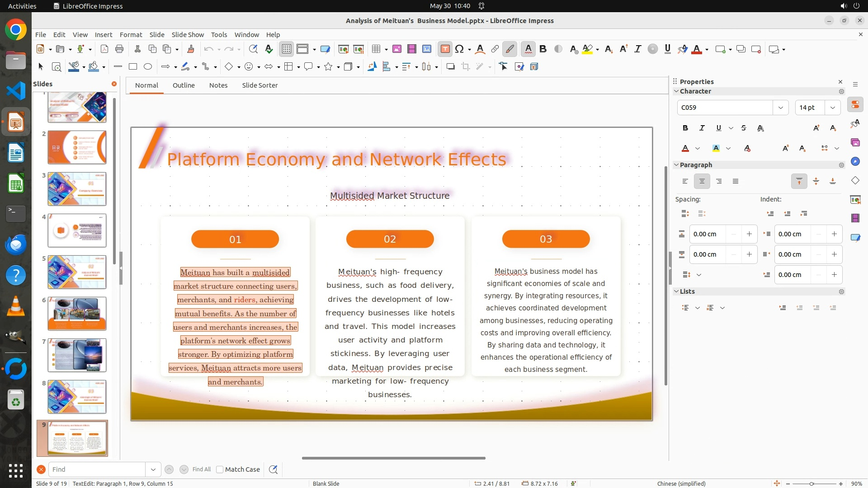This screenshot has height=488, width=868.
Task: Enable the Match Case checkbox
Action: [220, 469]
